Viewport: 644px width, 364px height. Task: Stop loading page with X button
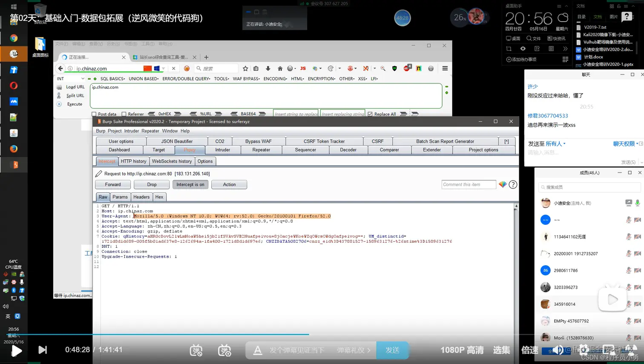coord(173,69)
